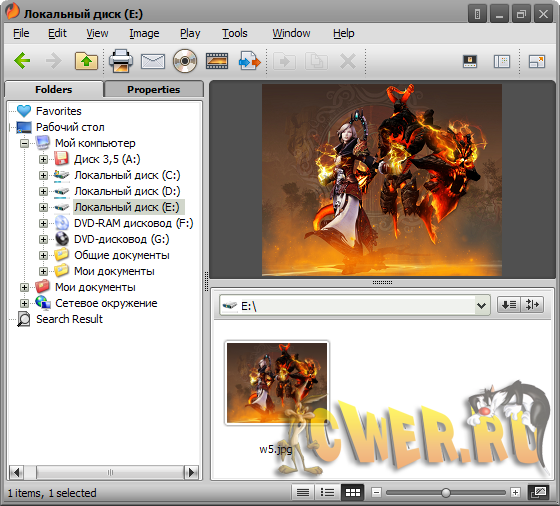Click the disc burn icon
560x506 pixels.
click(185, 61)
